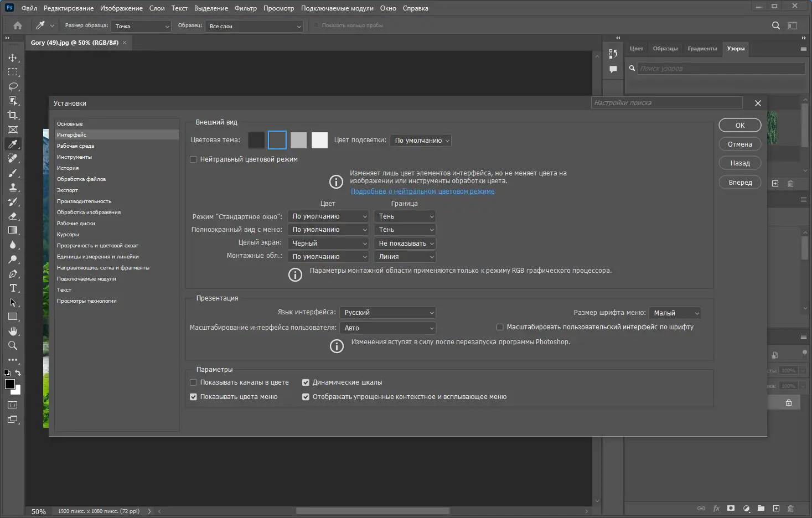Image resolution: width=812 pixels, height=518 pixels.
Task: Expand the highlight color dropdown
Action: pos(421,141)
